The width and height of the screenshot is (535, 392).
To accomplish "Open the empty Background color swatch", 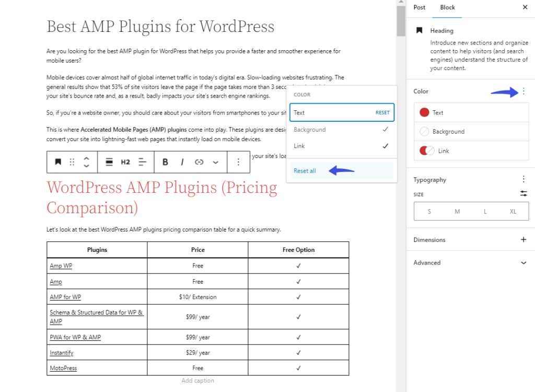I will click(x=424, y=132).
